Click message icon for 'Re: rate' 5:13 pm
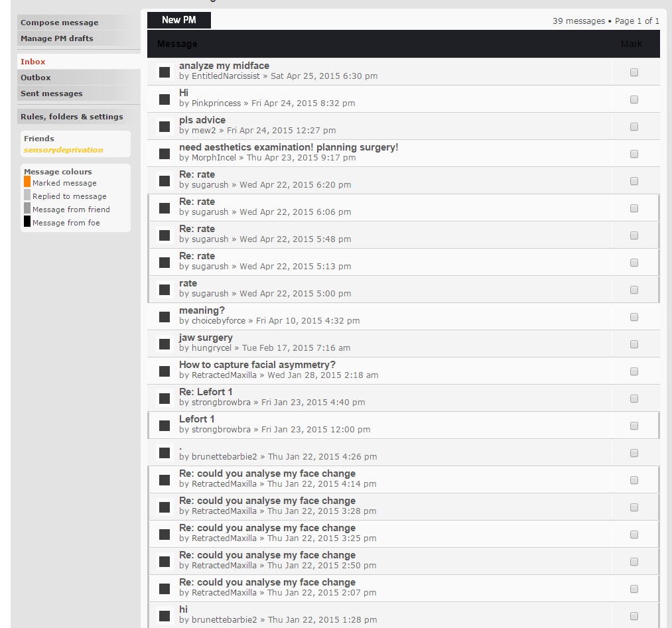Screen dimensions: 672x628 165,263
